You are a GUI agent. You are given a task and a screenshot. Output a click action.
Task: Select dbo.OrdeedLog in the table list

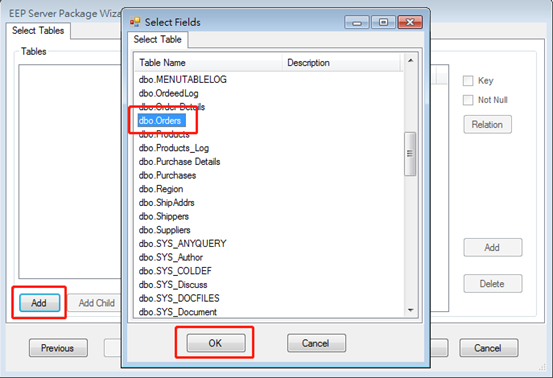pos(168,93)
